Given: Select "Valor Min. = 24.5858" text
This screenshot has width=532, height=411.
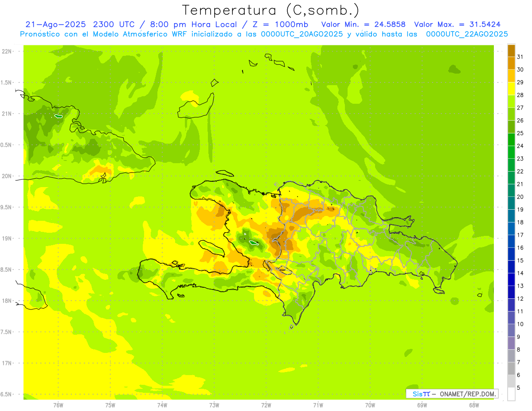Looking at the screenshot, I should pyautogui.click(x=364, y=24).
